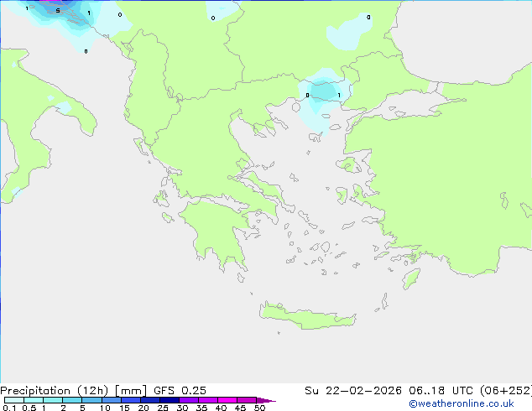Click the 25 mm dark blue legend swatch
The image size is (532, 411).
point(170,400)
